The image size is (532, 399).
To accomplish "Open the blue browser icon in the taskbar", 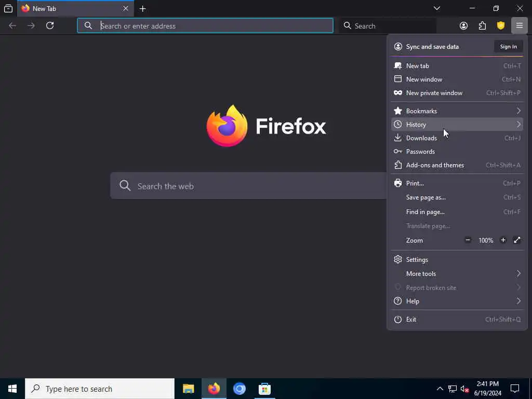I will (x=239, y=389).
